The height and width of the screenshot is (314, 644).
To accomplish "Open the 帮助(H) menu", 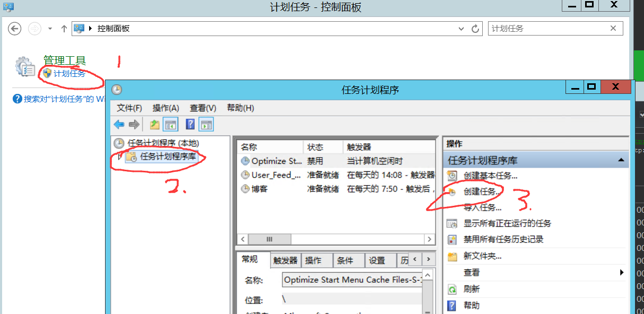I will [240, 108].
